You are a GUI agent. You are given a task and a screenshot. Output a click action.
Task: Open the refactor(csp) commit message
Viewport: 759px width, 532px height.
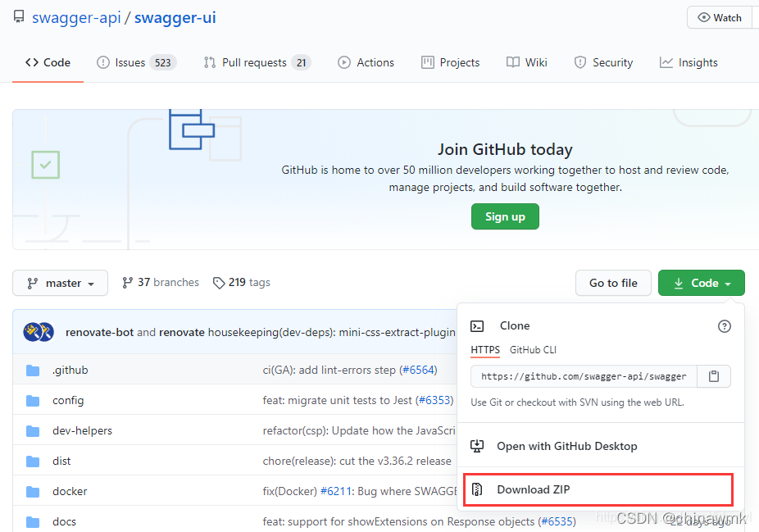(359, 430)
